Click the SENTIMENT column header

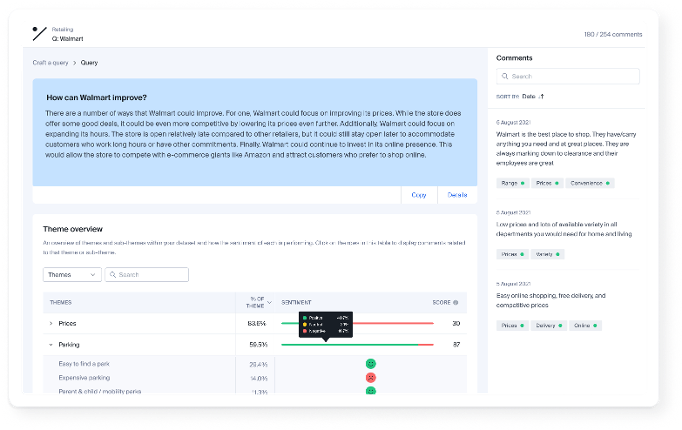pos(296,303)
